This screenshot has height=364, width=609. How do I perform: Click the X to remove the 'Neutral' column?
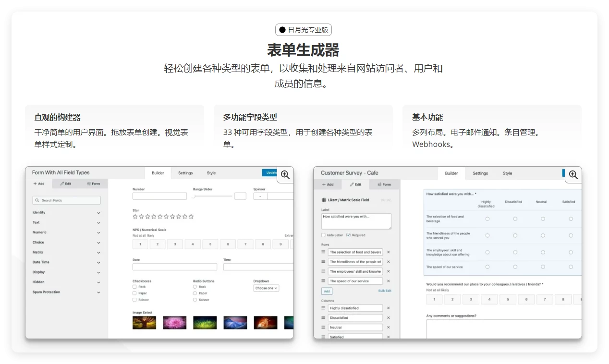coord(389,327)
